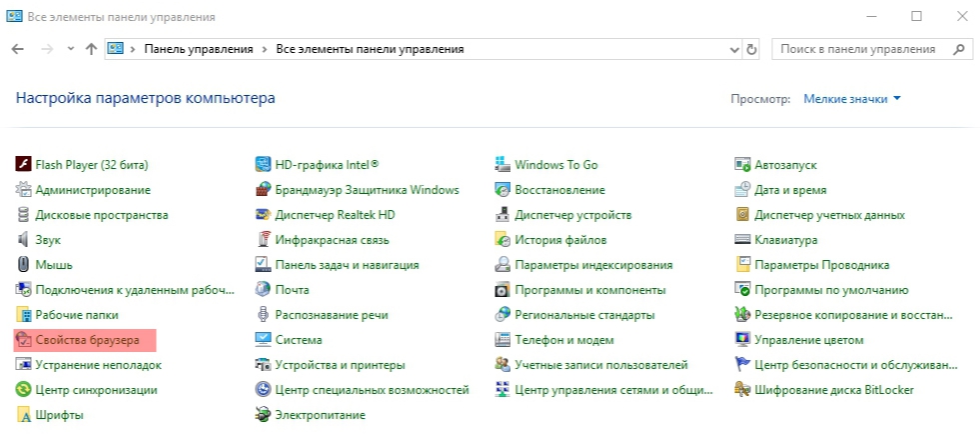Open the recent locations dropdown arrow
Image resolution: width=980 pixels, height=437 pixels.
(71, 49)
